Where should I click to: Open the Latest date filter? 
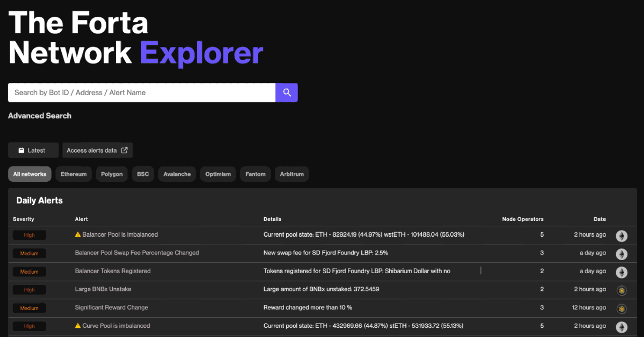[x=33, y=150]
